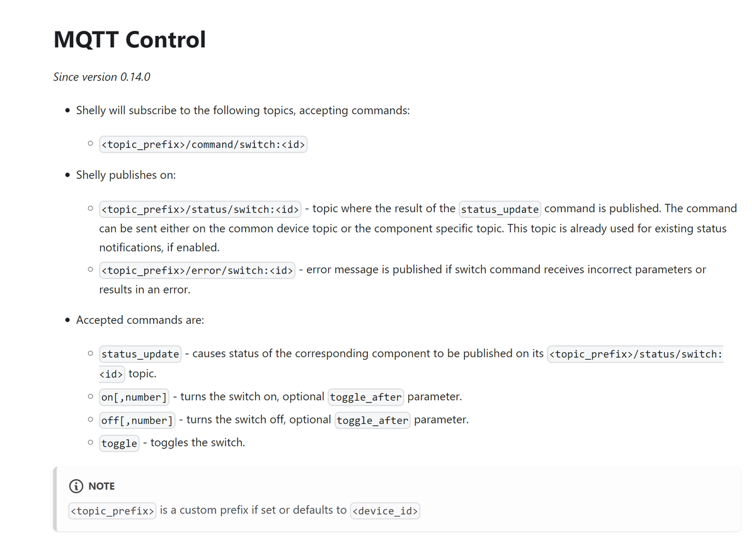This screenshot has height=550, width=756.
Task: Click the Since version 0.14.0 text
Action: [102, 77]
